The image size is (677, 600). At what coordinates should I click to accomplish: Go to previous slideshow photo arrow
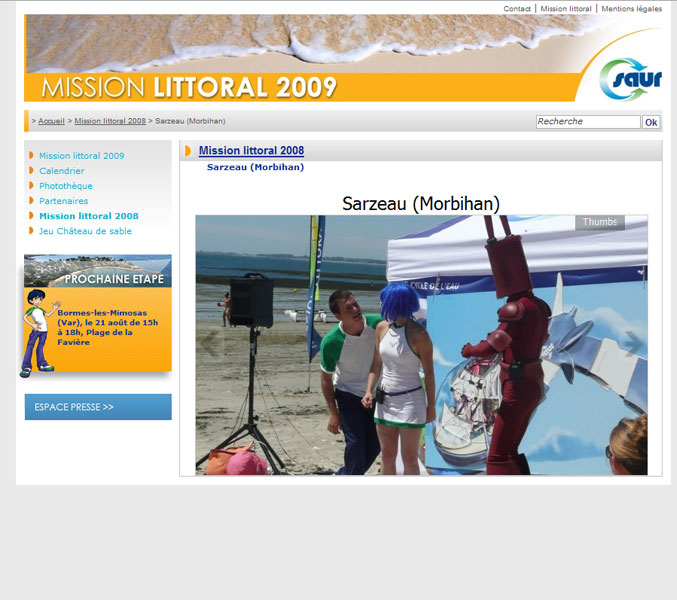click(x=211, y=343)
